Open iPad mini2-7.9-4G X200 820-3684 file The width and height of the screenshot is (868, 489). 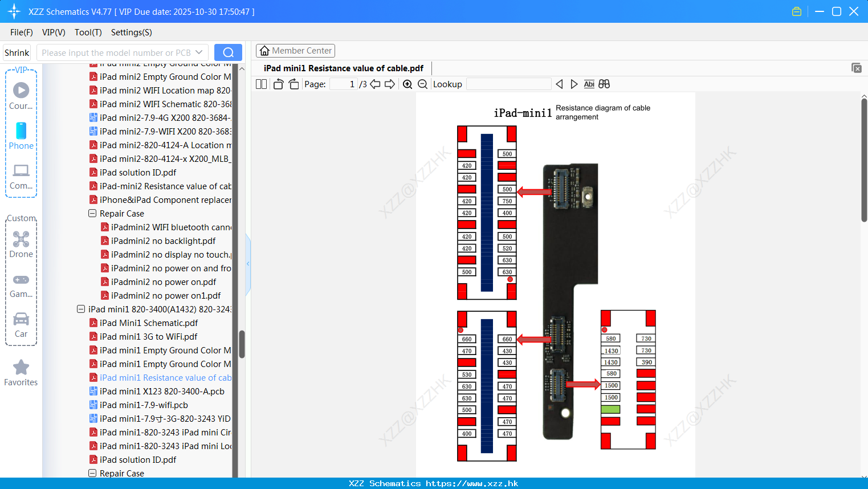[x=160, y=118]
